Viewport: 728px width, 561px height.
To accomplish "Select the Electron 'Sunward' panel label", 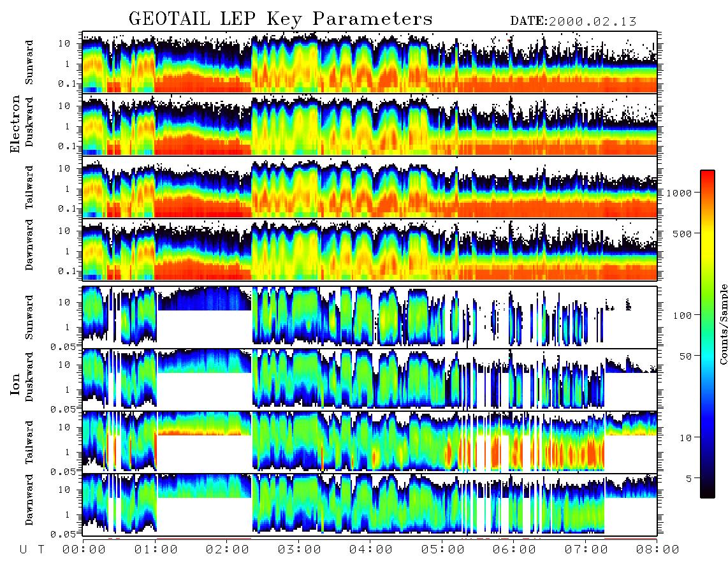I will coord(29,62).
